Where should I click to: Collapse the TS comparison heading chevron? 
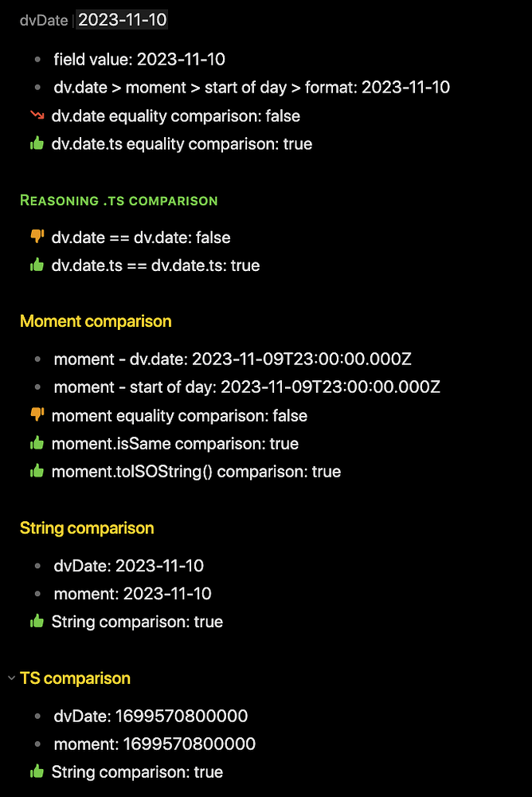10,678
